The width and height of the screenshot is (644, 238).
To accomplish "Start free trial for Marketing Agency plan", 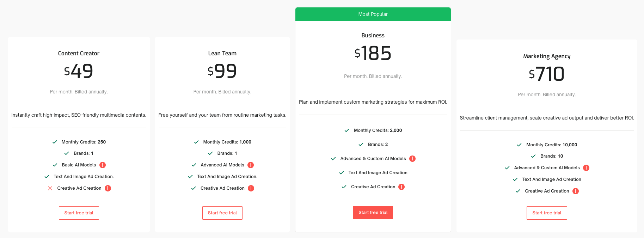I will pos(547,213).
